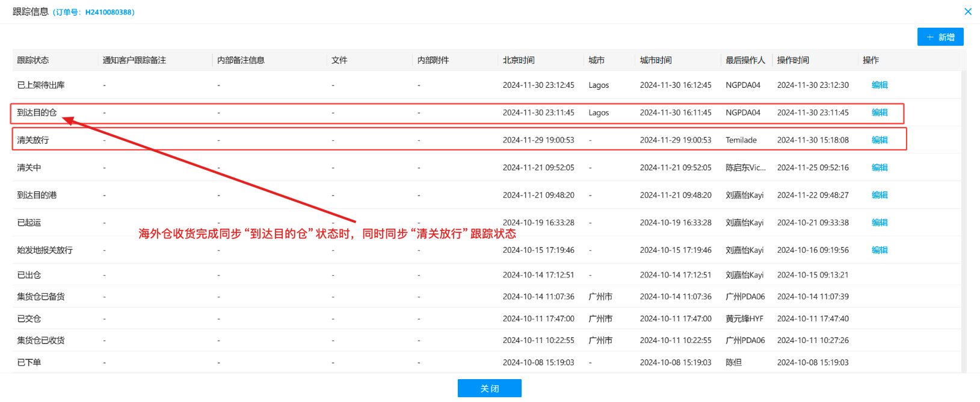Edit the 已上架待出库 tracking row
980x402 pixels.
880,85
